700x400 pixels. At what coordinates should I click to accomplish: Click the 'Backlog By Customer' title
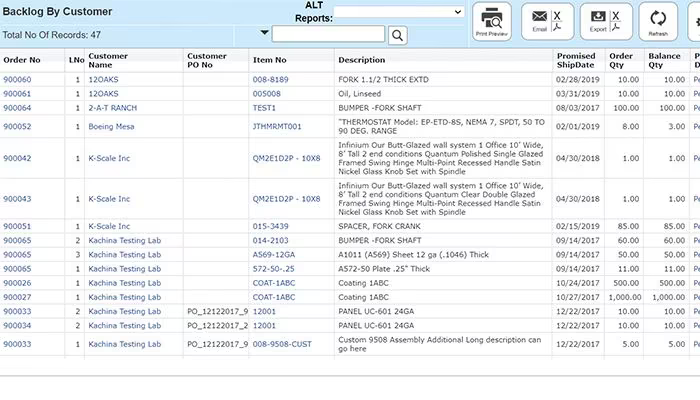coord(57,12)
